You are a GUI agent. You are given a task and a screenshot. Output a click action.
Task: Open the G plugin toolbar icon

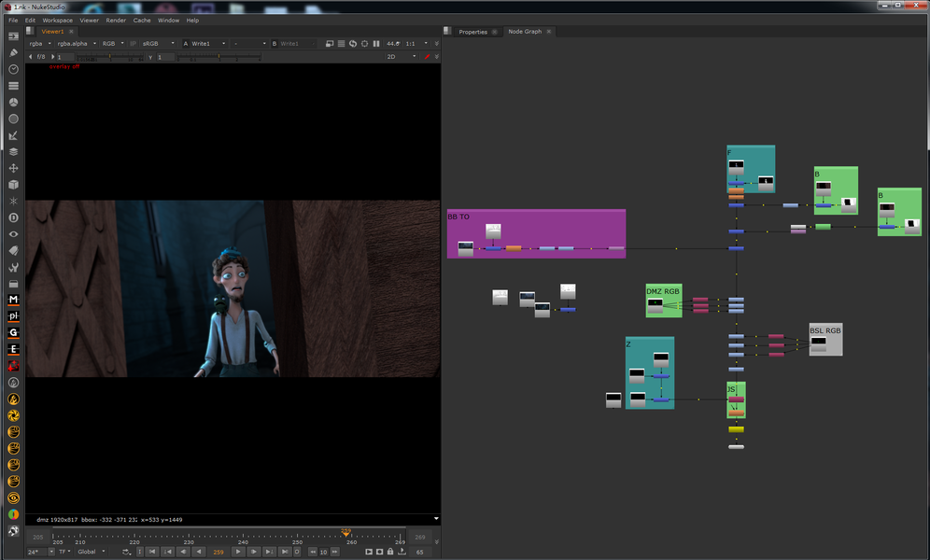13,333
